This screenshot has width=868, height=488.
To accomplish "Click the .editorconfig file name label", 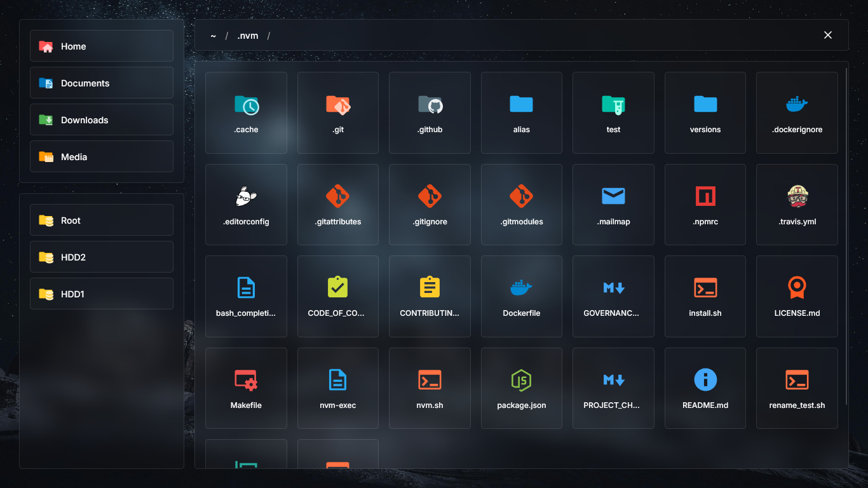I will point(246,222).
